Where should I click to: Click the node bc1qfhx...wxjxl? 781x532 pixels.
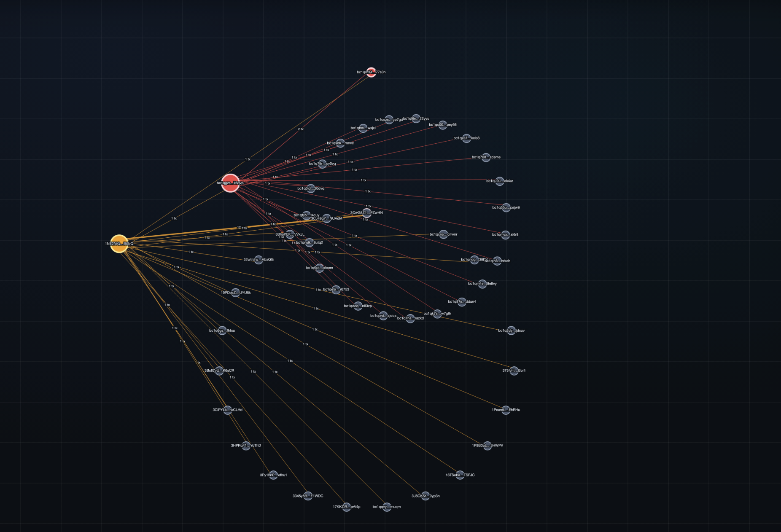pos(363,129)
